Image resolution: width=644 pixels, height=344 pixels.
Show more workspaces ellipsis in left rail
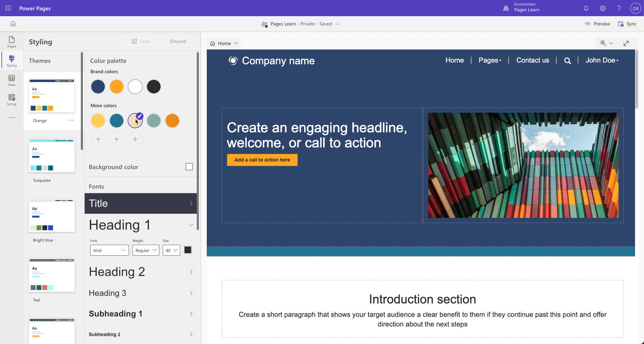[12, 118]
